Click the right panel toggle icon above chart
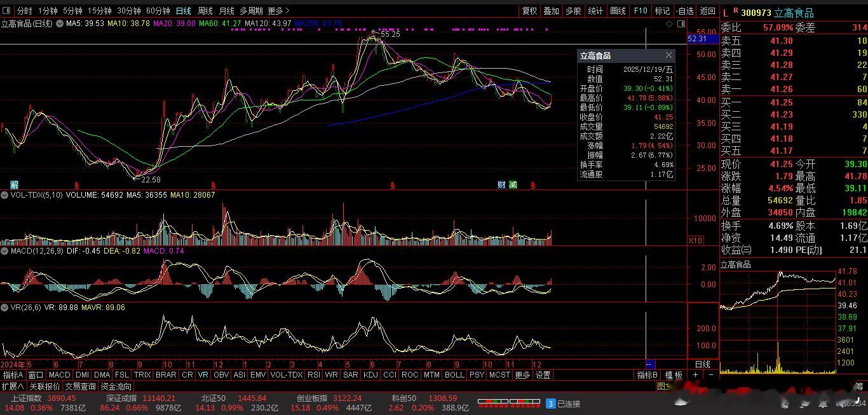868x415 pixels. [681, 24]
